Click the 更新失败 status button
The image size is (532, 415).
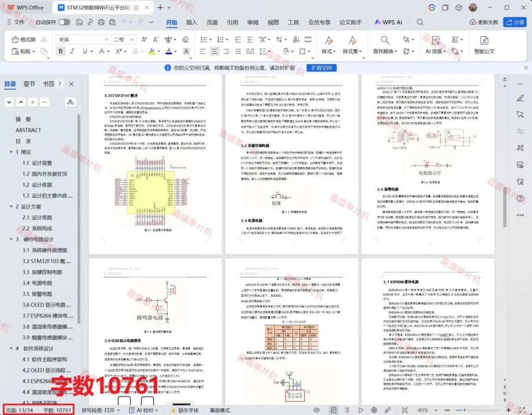point(484,22)
